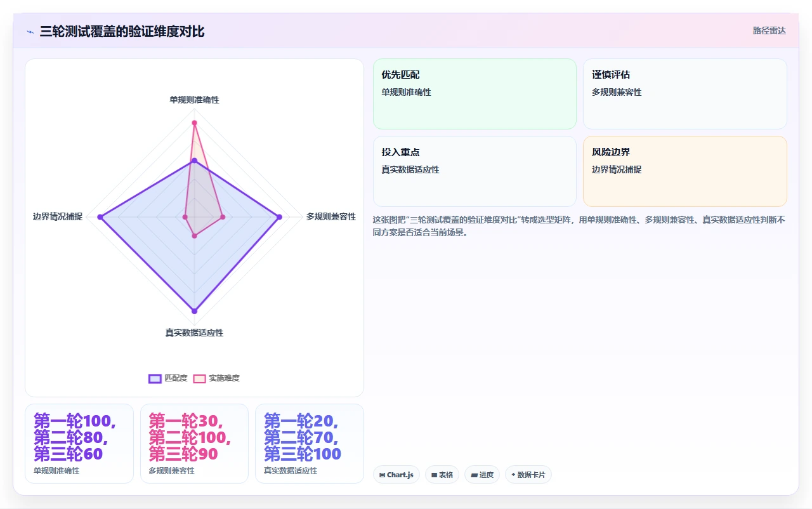Click the stat card 第一轮20, 第二轮70, 第三轮100
The width and height of the screenshot is (812, 509).
tap(310, 444)
